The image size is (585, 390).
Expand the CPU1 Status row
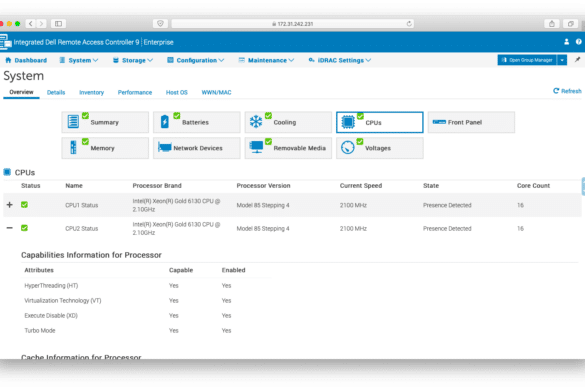point(10,205)
